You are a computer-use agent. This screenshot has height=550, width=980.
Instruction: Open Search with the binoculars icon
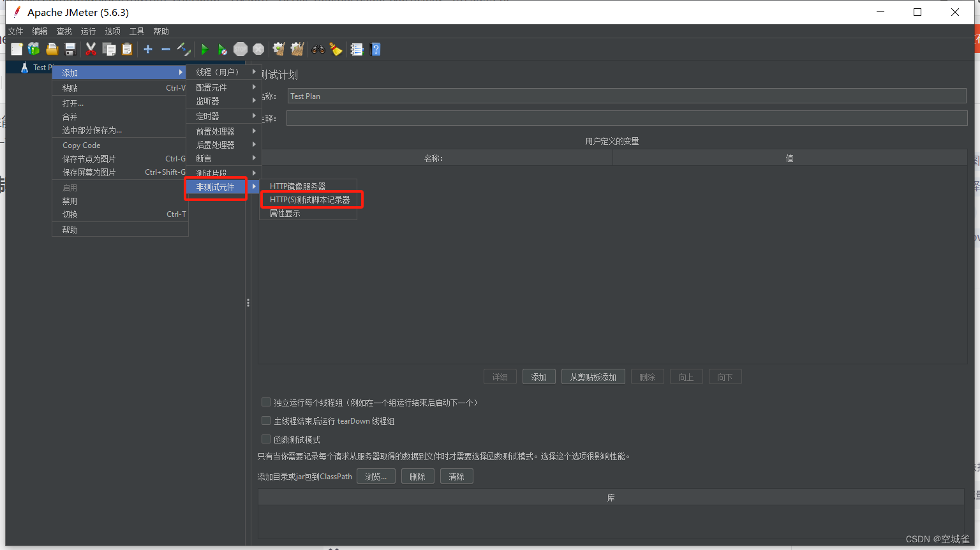[318, 49]
